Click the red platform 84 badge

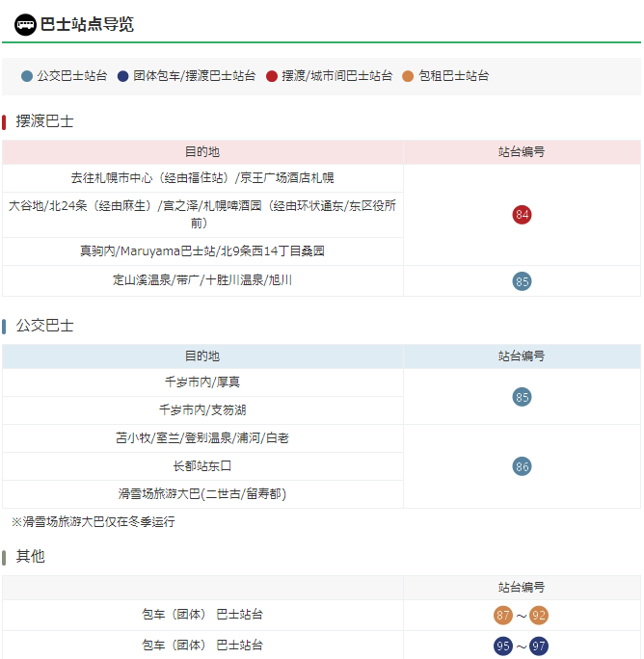click(x=523, y=215)
